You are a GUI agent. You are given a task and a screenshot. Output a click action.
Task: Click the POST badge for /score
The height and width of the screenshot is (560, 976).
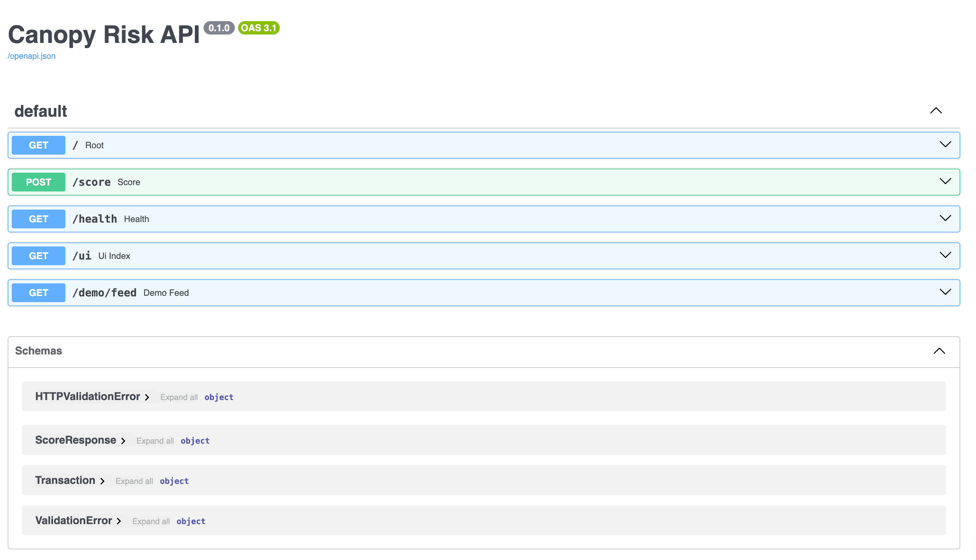[39, 182]
